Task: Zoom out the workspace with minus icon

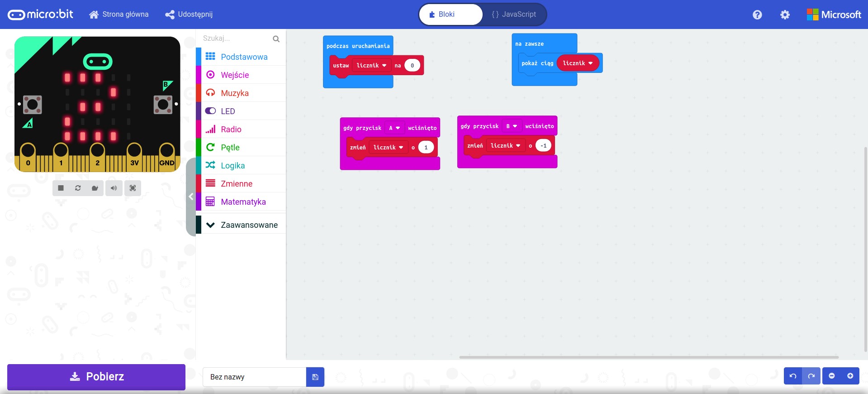Action: 831,376
